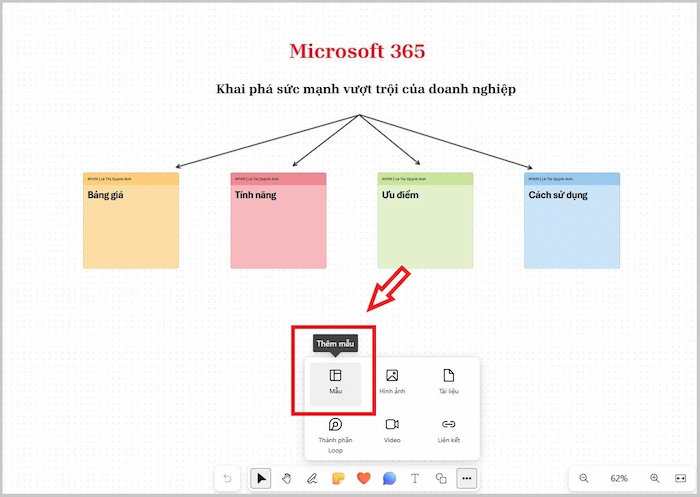Choose the Select arrow tool
The width and height of the screenshot is (700, 497).
[261, 479]
